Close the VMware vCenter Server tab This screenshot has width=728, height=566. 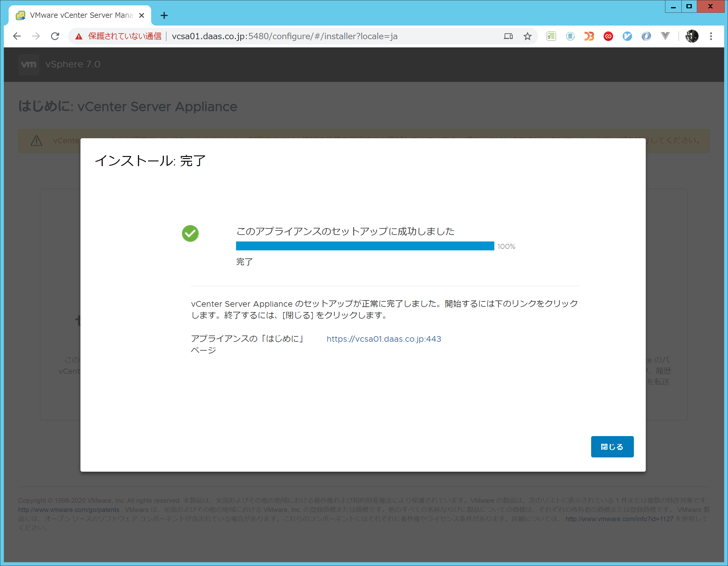[x=142, y=15]
